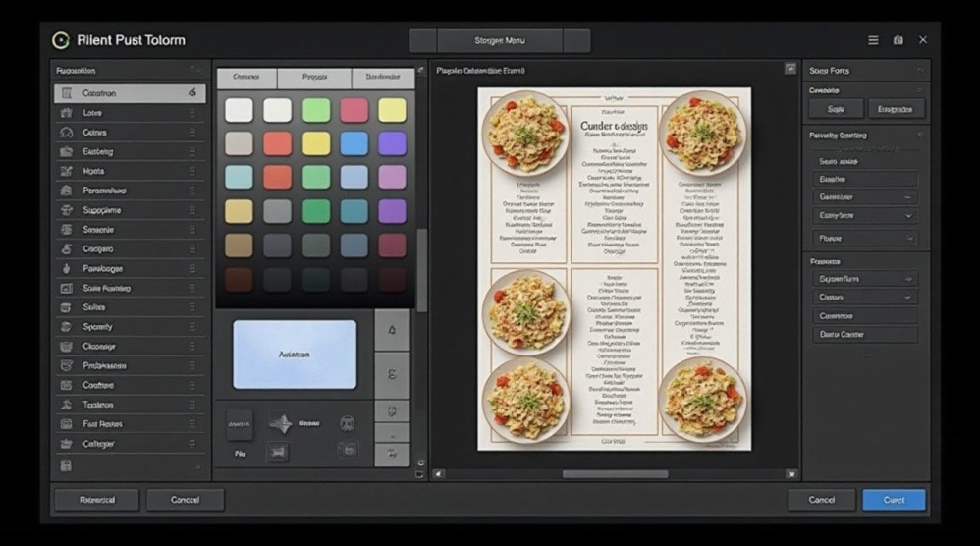980x546 pixels.
Task: Click the round icon right of the star tool
Action: tap(347, 424)
